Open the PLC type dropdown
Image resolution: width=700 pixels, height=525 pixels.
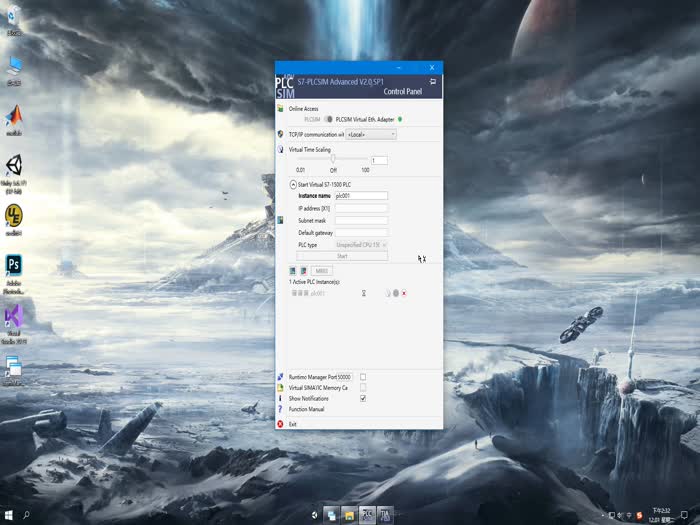pyautogui.click(x=361, y=245)
